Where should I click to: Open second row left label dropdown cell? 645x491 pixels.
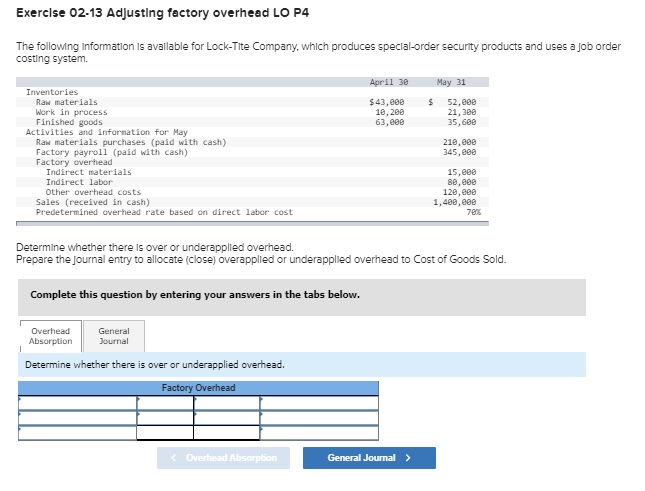click(x=77, y=418)
